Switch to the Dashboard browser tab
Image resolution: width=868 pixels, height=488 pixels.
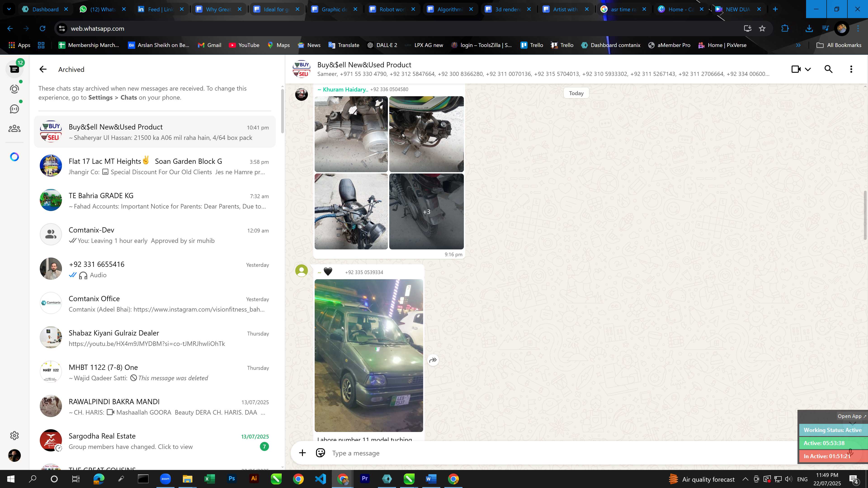point(45,9)
